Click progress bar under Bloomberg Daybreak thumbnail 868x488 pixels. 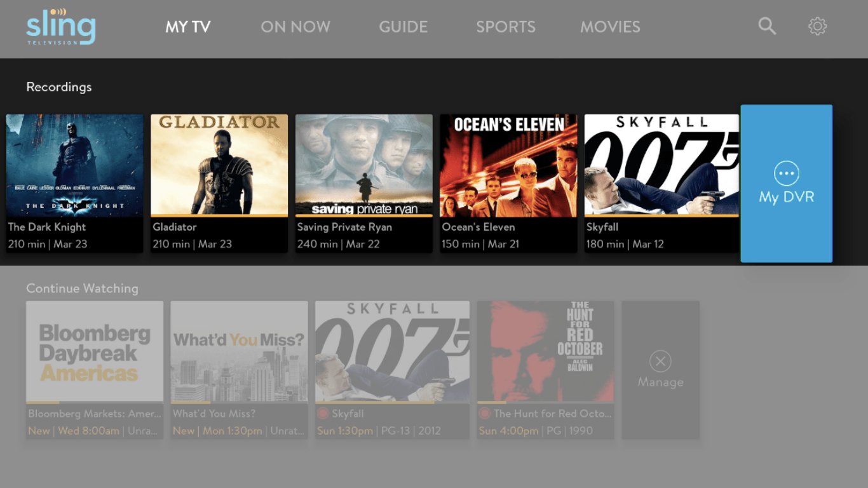[x=95, y=402]
